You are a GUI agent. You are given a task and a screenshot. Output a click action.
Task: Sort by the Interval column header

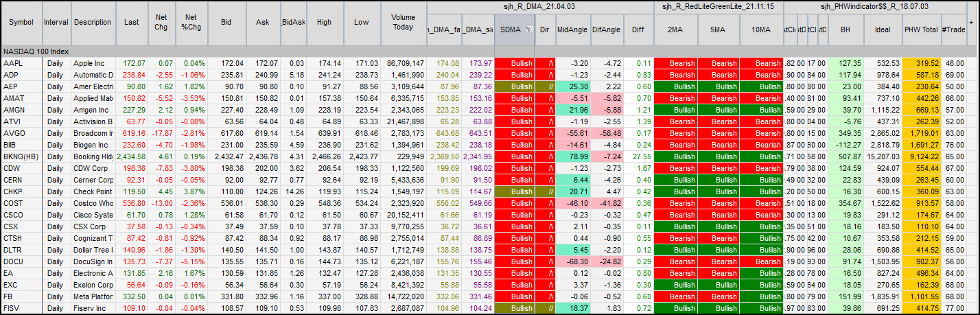click(x=56, y=22)
